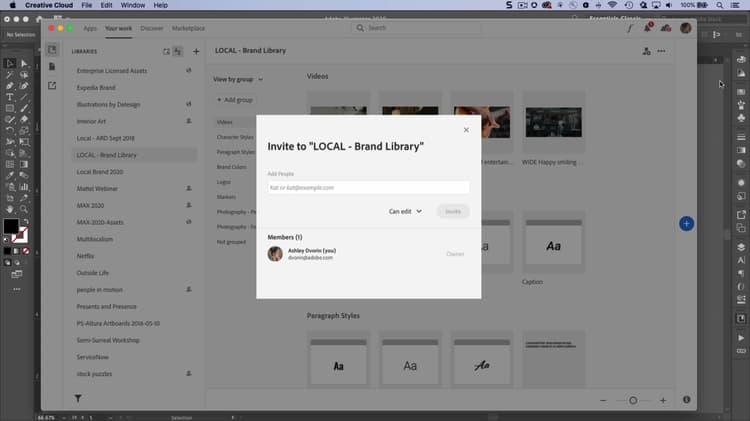Screen dimensions: 750x421
Task: Open the Caption character style thumbnail
Action: 553,243
